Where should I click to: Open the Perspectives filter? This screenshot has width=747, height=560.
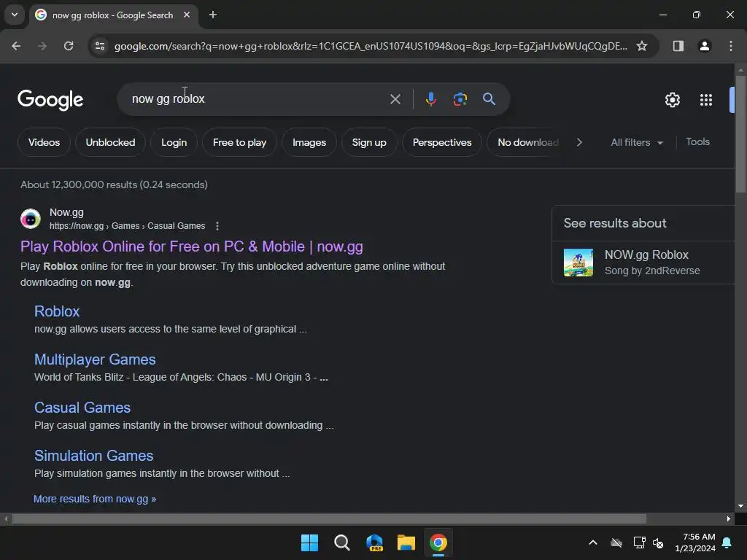442,142
